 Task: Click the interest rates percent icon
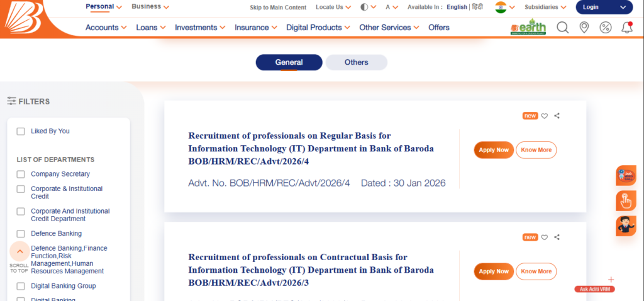coord(606,27)
